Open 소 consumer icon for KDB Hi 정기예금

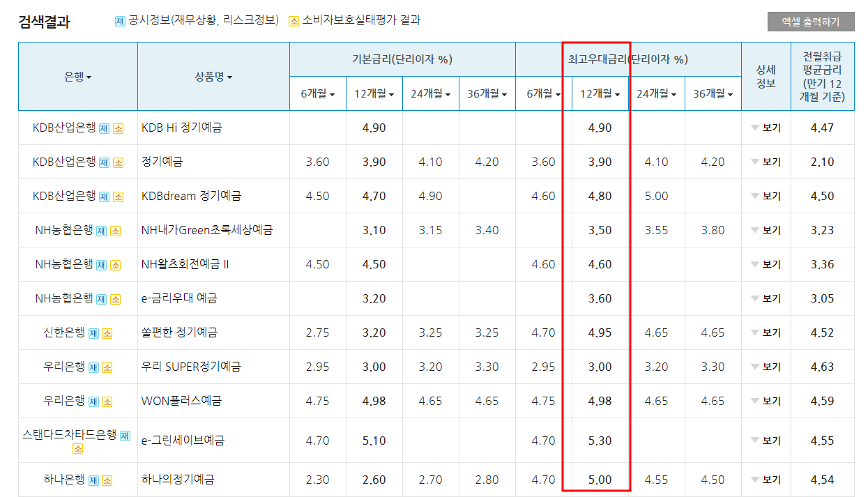pyautogui.click(x=118, y=128)
